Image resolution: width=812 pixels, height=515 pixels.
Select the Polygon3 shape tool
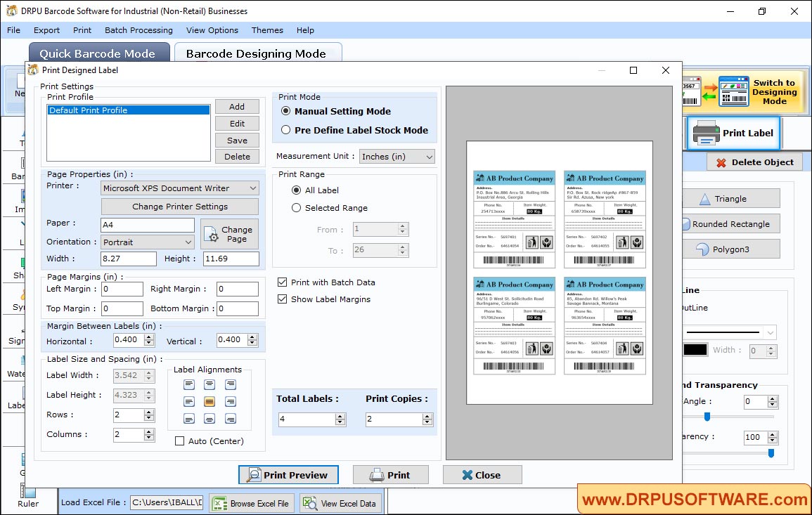[x=730, y=249]
